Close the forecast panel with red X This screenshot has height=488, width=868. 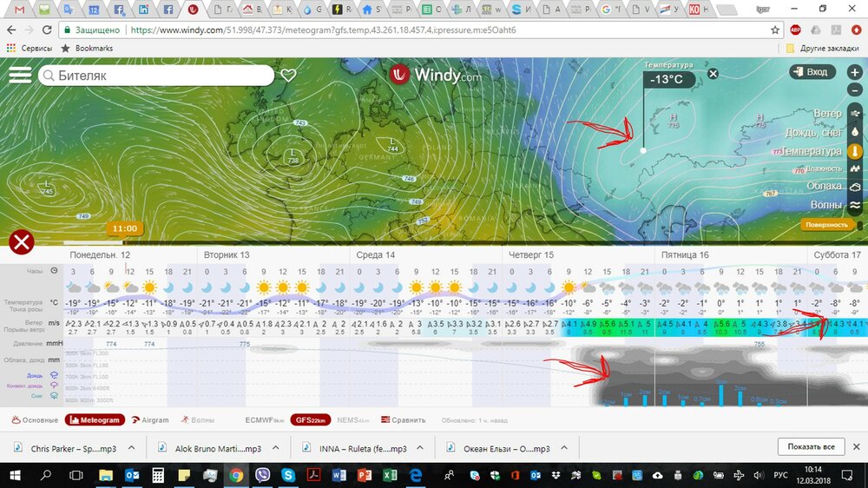point(21,242)
